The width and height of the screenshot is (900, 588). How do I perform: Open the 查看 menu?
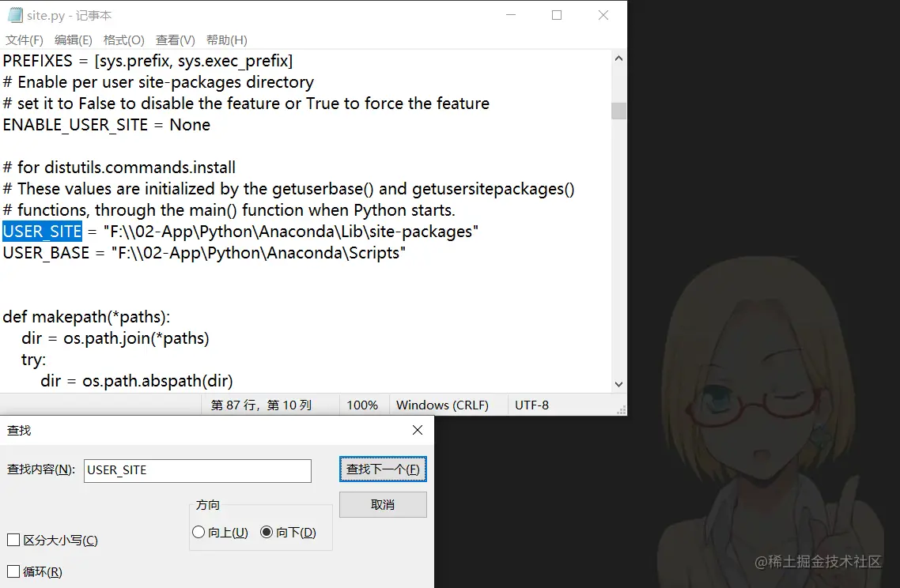tap(174, 40)
